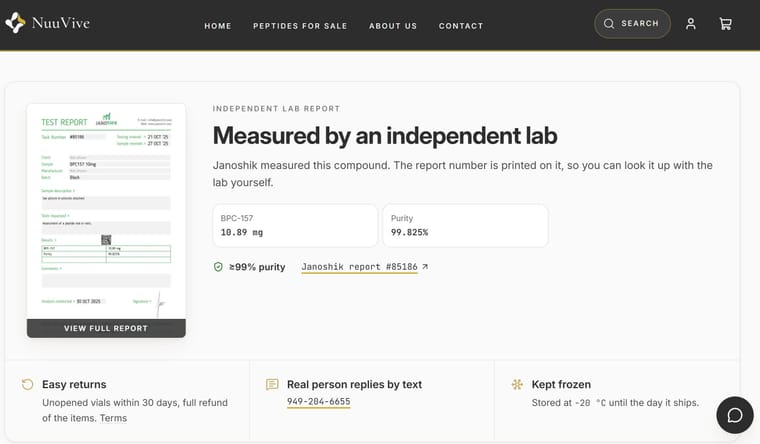Go to the Home menu item
The width and height of the screenshot is (760, 444).
pyautogui.click(x=218, y=26)
